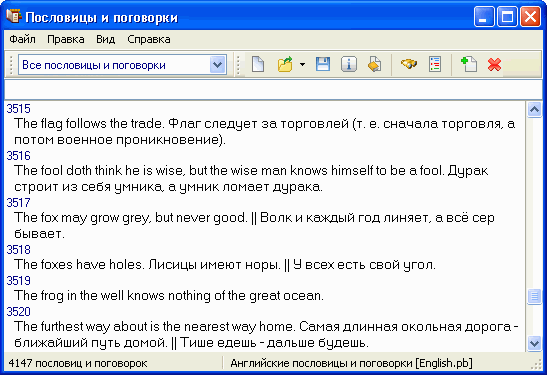This screenshot has height=375, width=547.
Task: Expand the Open folder dropdown arrow
Action: [302, 65]
